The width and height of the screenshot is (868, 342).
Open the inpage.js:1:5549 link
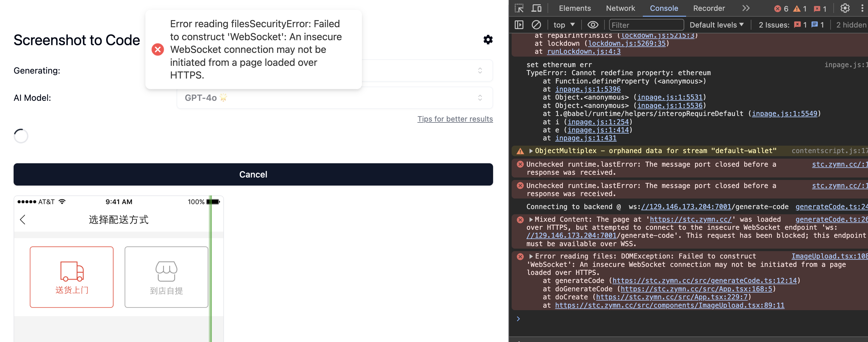click(x=784, y=114)
